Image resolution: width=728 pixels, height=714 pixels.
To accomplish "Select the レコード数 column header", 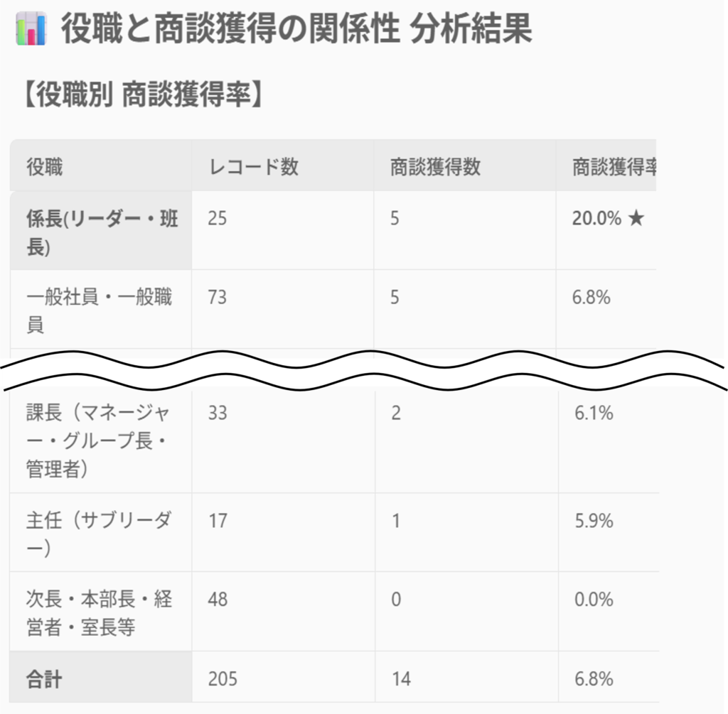I will [254, 167].
